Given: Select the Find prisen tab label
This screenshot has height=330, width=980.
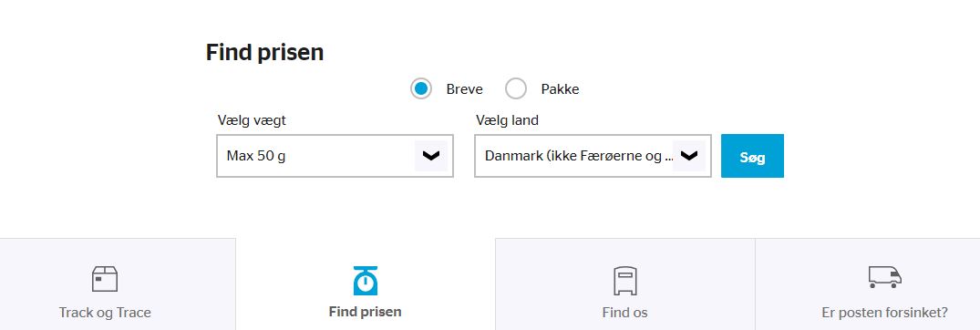Looking at the screenshot, I should point(365,311).
